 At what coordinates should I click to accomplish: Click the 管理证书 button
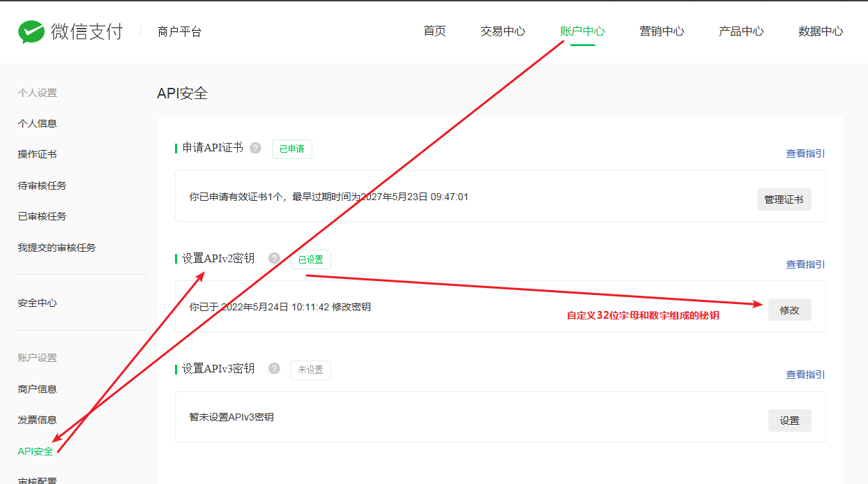(784, 199)
